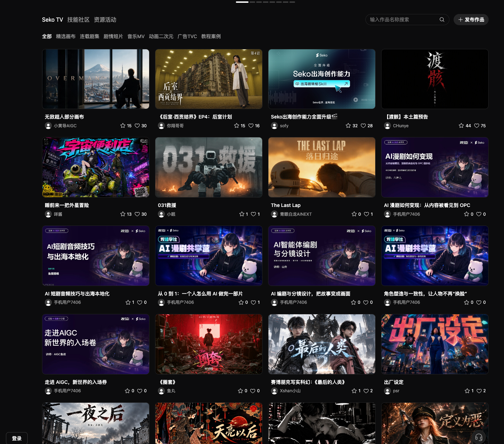Star 《后室·西贡结界》EP4 work
The height and width of the screenshot is (444, 504).
click(237, 126)
